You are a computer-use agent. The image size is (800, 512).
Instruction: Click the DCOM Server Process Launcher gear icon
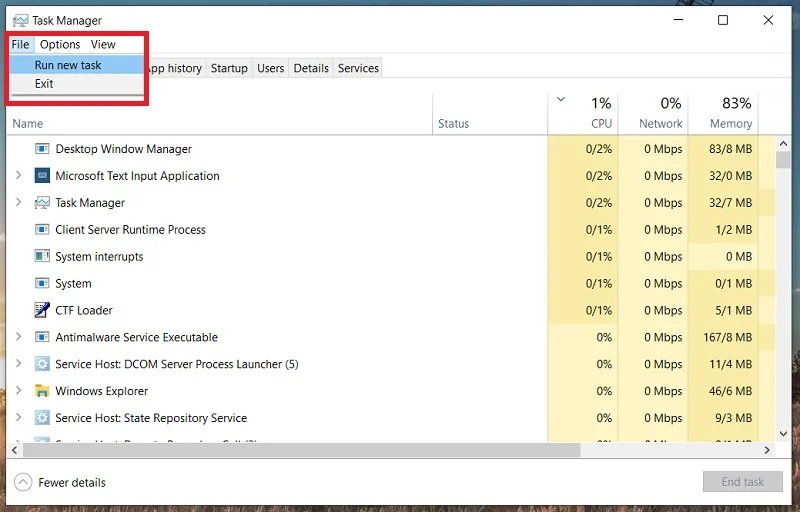[42, 364]
